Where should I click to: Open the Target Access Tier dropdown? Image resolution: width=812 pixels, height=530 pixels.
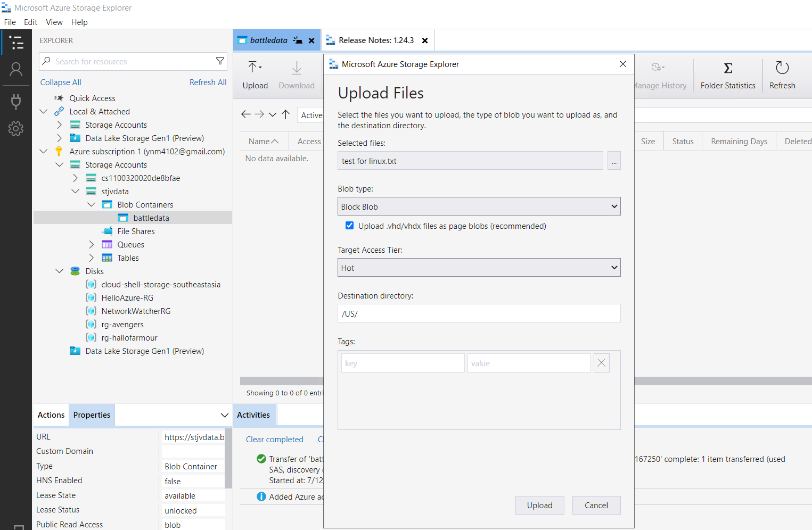[479, 268]
